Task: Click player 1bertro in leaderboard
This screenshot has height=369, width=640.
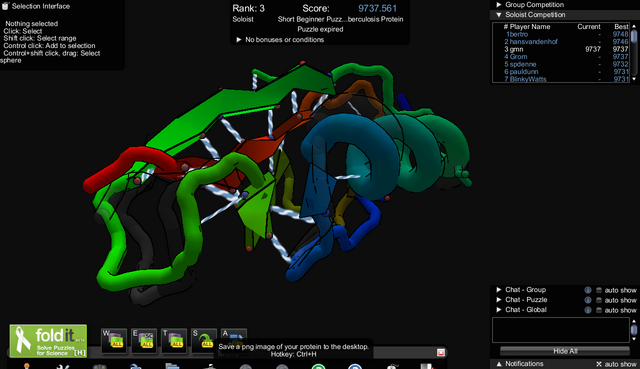Action: [x=516, y=34]
